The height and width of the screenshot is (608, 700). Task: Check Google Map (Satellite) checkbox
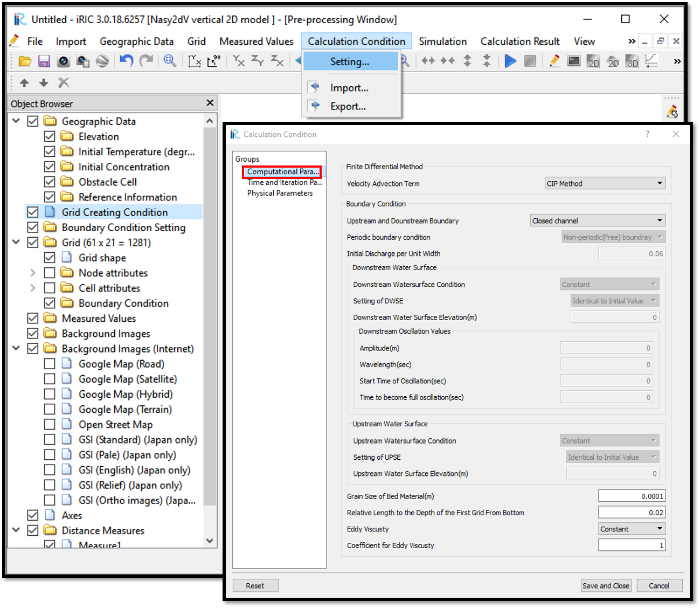[50, 379]
